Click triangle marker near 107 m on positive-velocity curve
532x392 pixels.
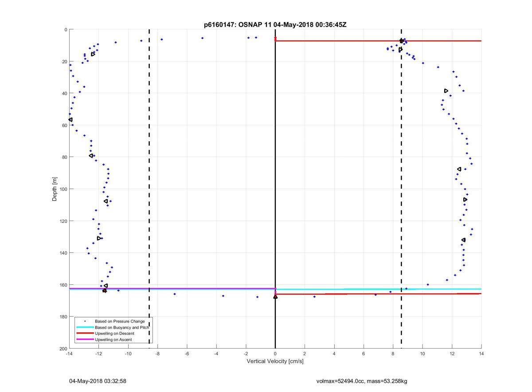click(x=465, y=200)
